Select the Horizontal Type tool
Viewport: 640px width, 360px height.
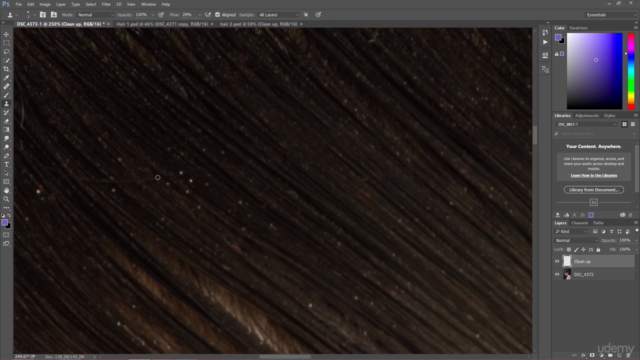tap(6, 164)
